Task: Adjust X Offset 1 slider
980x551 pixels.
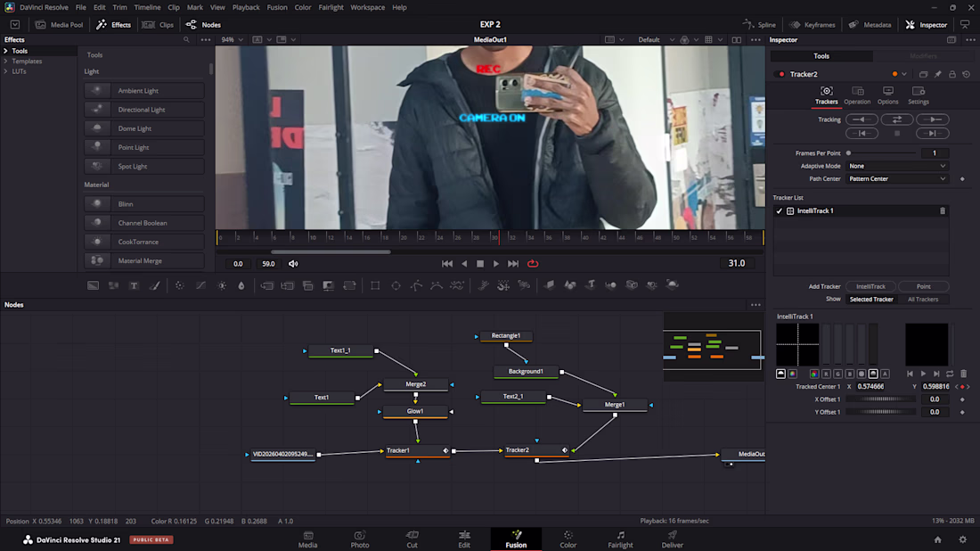Action: pyautogui.click(x=881, y=399)
